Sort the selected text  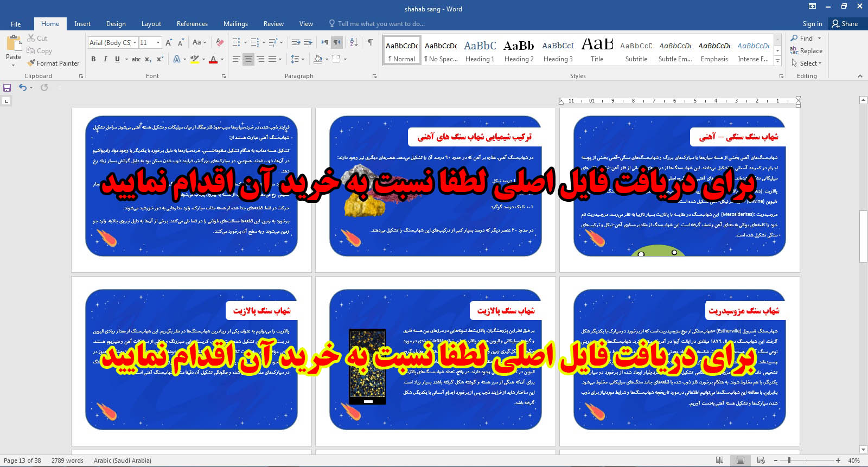point(354,42)
